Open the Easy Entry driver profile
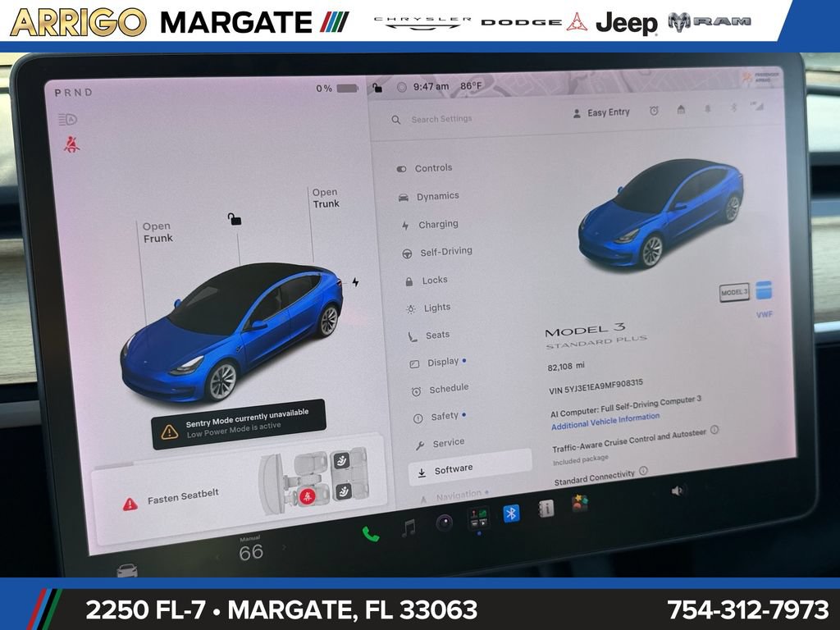 [601, 112]
